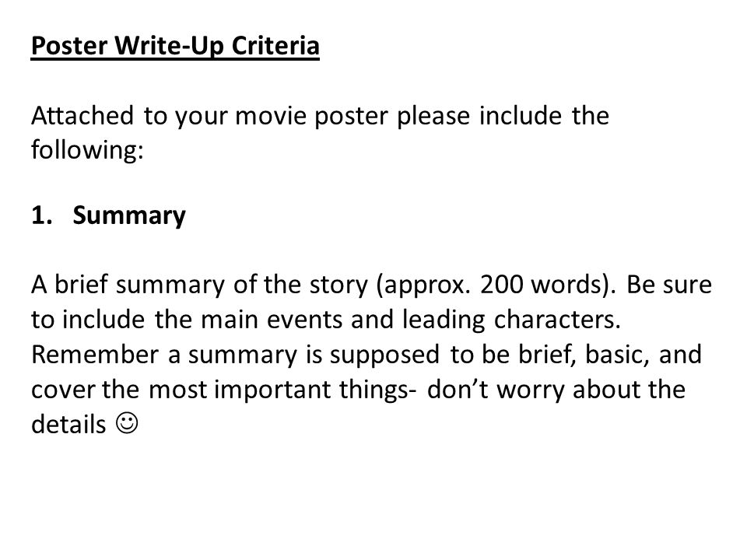The height and width of the screenshot is (560, 747).
Task: Click the number 200 in the parentheses
Action: 501,285
